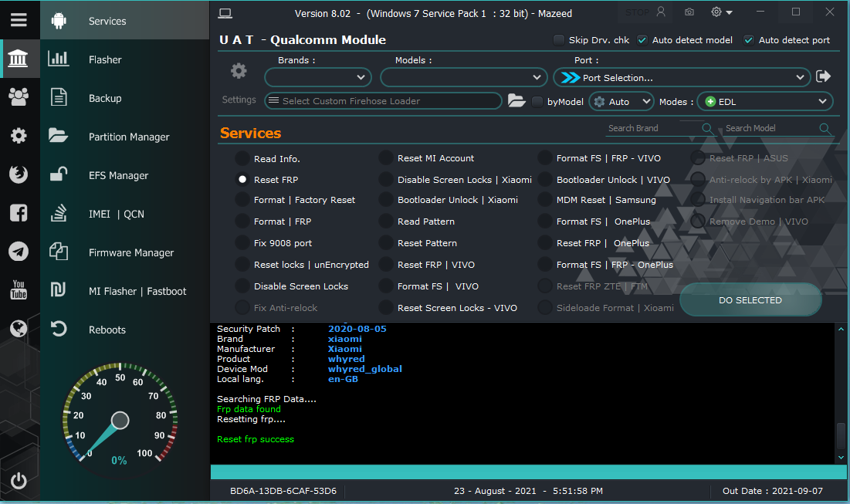
Task: Open the Flasher menu item
Action: [124, 59]
